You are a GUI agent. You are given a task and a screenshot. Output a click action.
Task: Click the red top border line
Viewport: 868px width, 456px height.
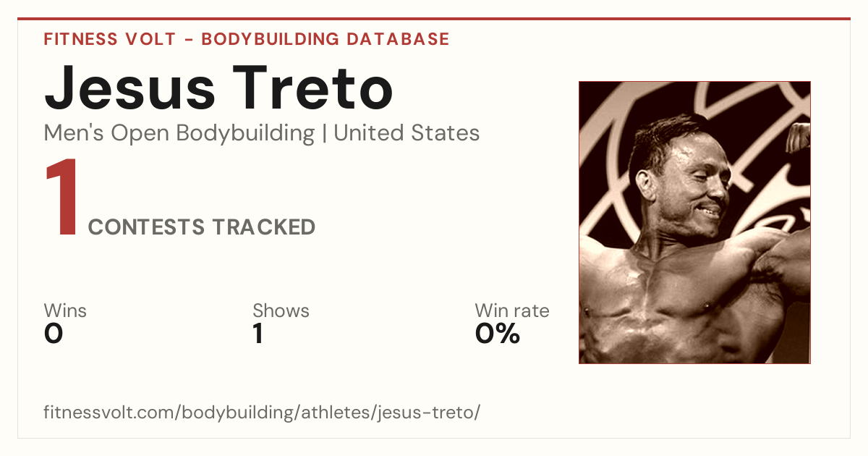tap(434, 19)
